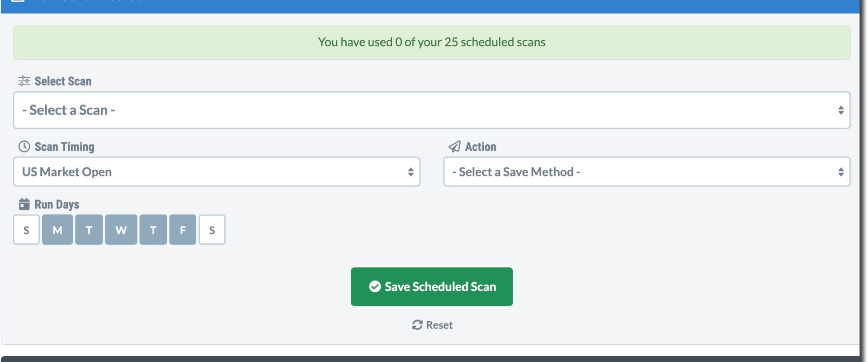Click the sliders icon beside Select Scan

click(24, 81)
